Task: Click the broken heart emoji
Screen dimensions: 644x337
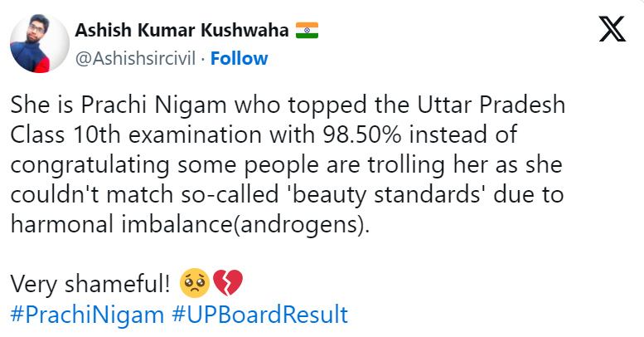Action: click(x=227, y=284)
